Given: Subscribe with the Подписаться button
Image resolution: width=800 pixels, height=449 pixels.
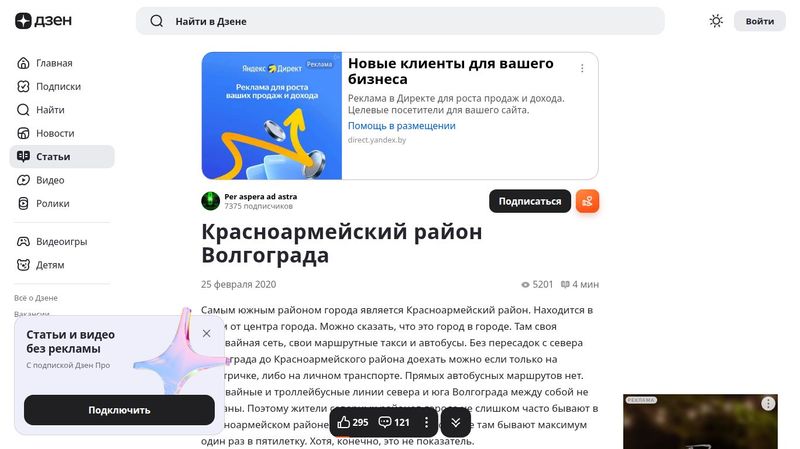Looking at the screenshot, I should [530, 202].
